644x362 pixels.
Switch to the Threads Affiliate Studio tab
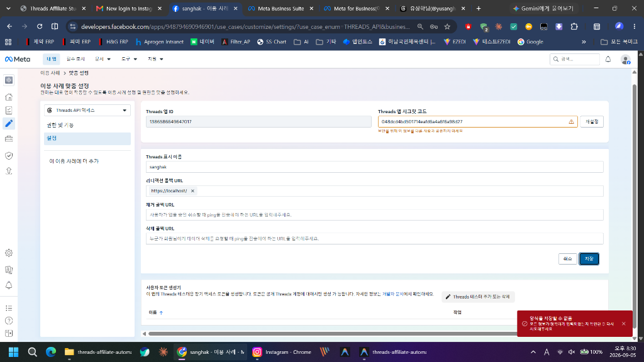click(53, 8)
